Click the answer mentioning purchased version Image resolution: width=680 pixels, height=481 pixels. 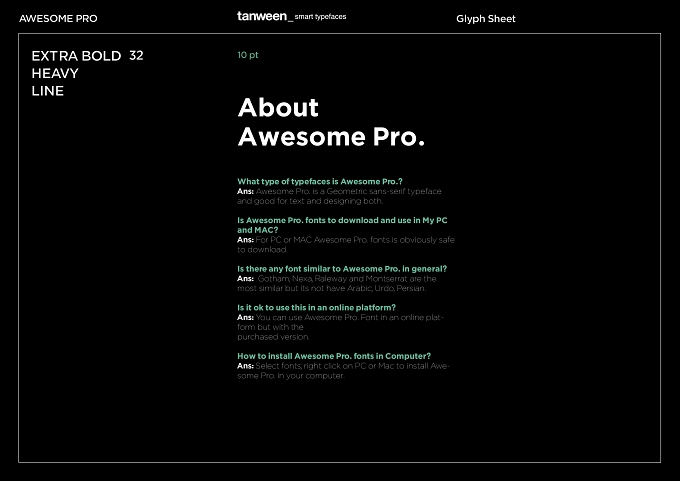340,327
